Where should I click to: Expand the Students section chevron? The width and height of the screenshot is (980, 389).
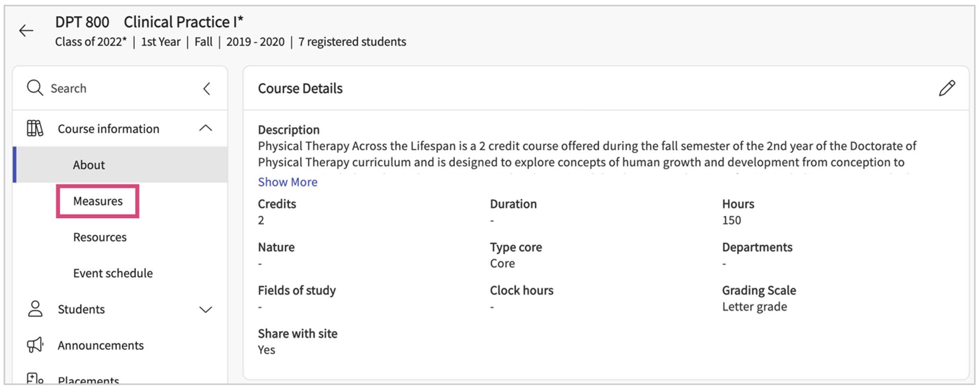pyautogui.click(x=206, y=309)
